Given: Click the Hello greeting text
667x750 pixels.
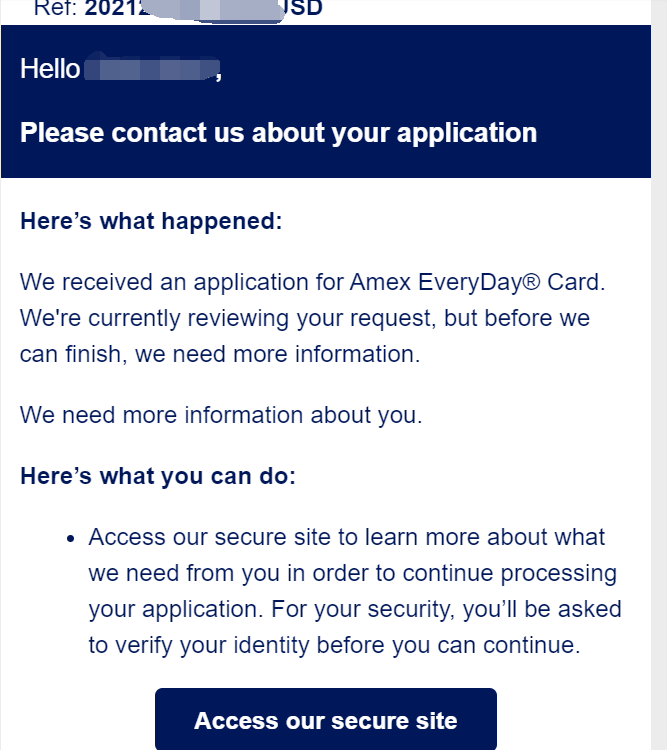Looking at the screenshot, I should (x=50, y=68).
